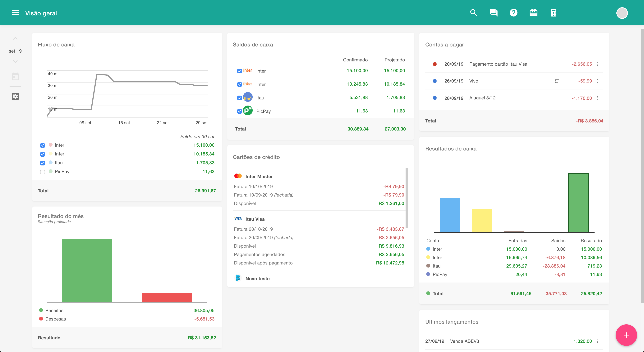Enable PicPay checkbox in Fluxo de caixa
Viewport: 644px width, 352px height.
click(x=43, y=172)
